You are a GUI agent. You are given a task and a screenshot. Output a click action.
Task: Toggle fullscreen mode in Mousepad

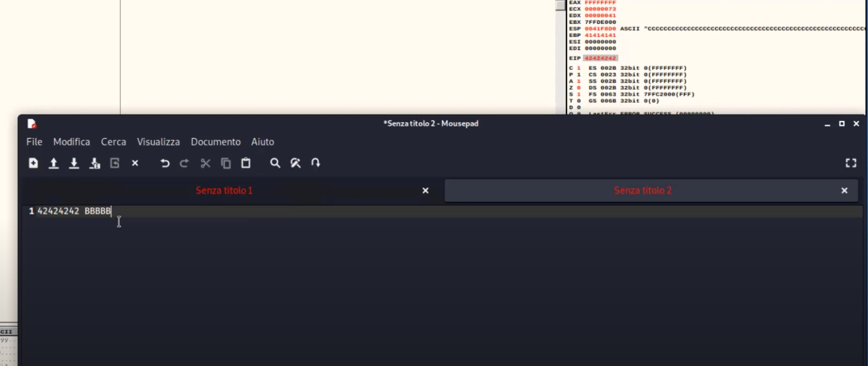point(850,163)
